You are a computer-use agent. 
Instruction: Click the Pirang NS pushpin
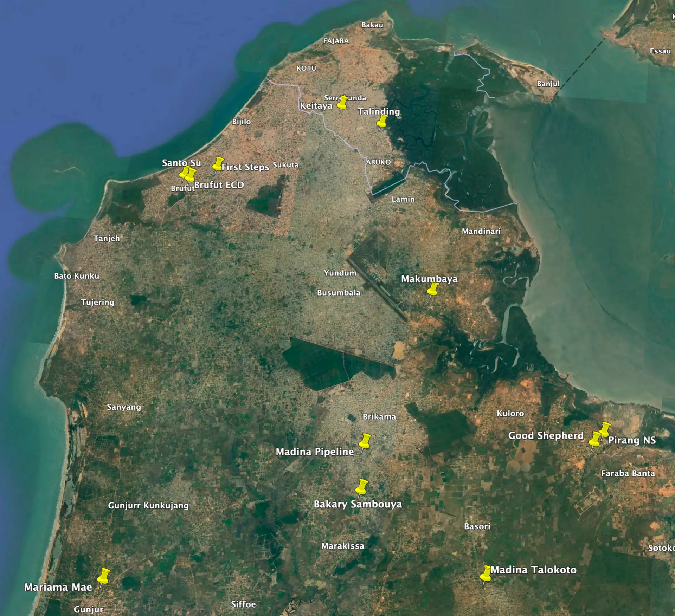tap(605, 429)
